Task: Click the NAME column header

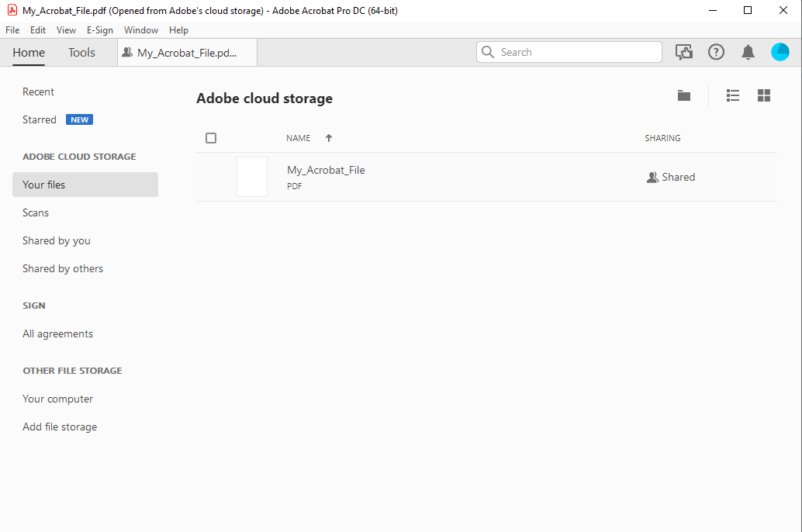Action: [298, 138]
